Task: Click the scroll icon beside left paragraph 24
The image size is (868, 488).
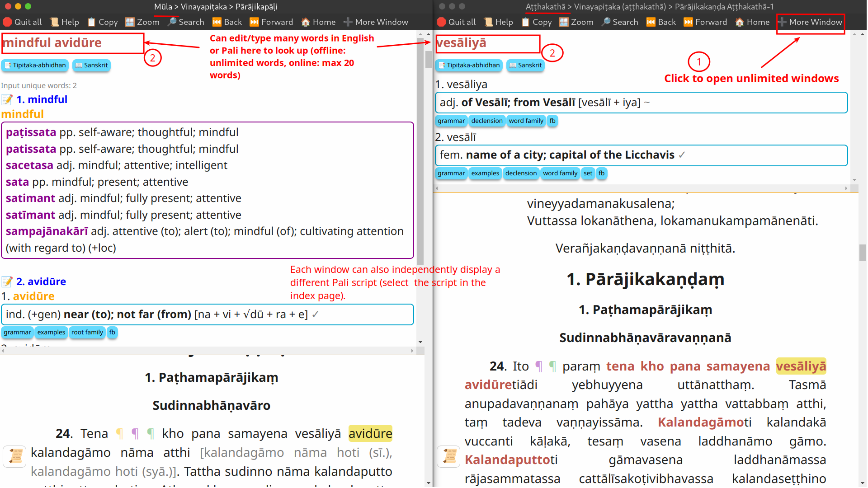Action: click(x=15, y=456)
